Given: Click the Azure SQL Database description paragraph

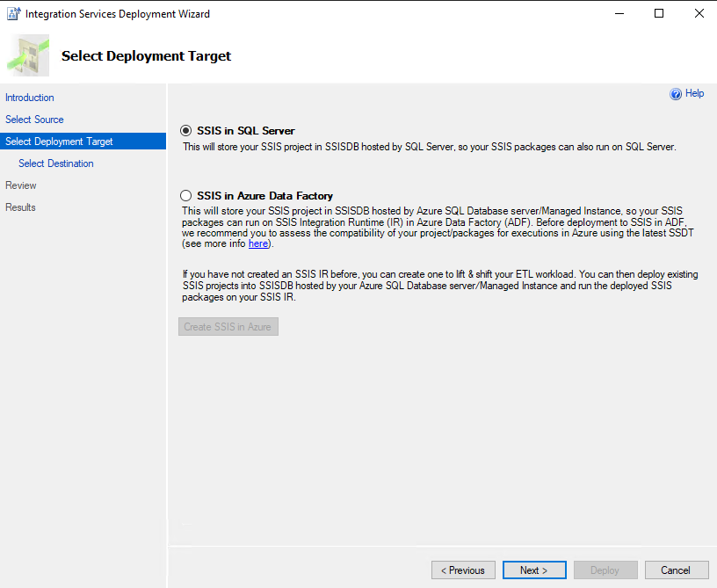Looking at the screenshot, I should click(438, 228).
